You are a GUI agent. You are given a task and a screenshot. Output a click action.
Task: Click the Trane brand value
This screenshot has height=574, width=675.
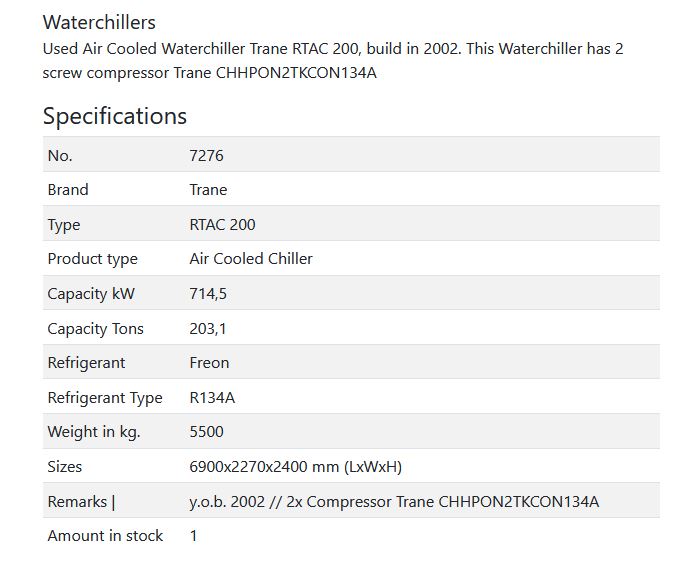(208, 190)
